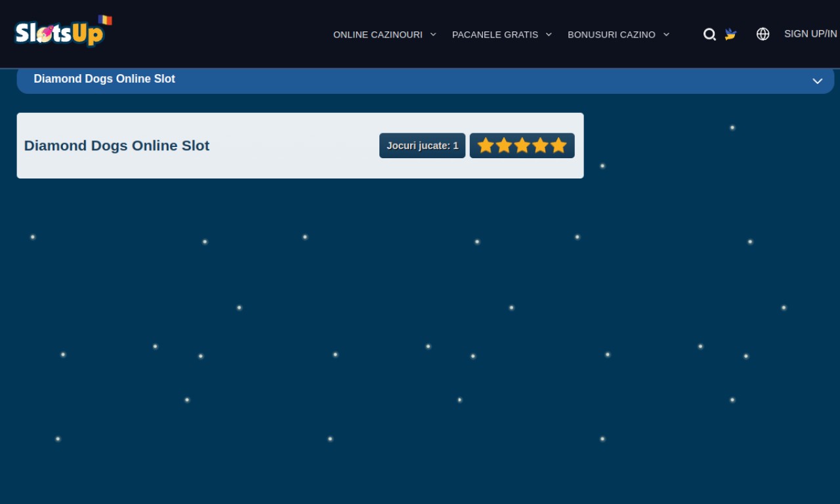Expand the Pacanele Gratis chevron
The image size is (840, 504).
[x=549, y=34]
